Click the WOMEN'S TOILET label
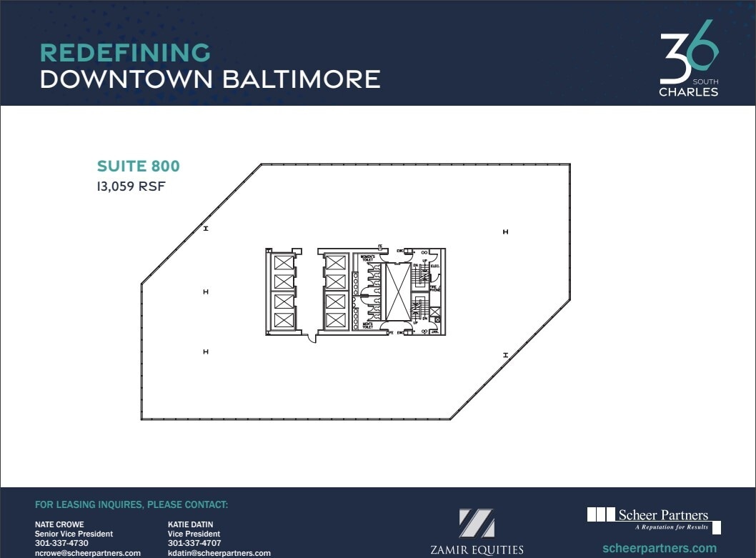Screen dimensions: 756x558 coord(367,257)
